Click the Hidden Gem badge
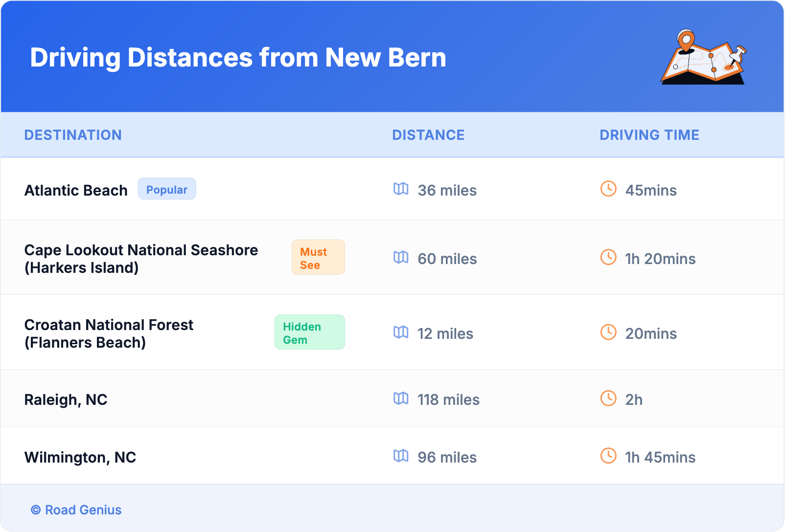The height and width of the screenshot is (532, 785). point(309,332)
